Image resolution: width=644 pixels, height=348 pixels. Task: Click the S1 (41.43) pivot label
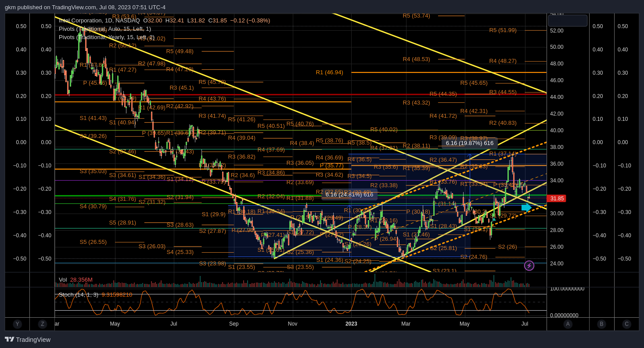coord(93,118)
